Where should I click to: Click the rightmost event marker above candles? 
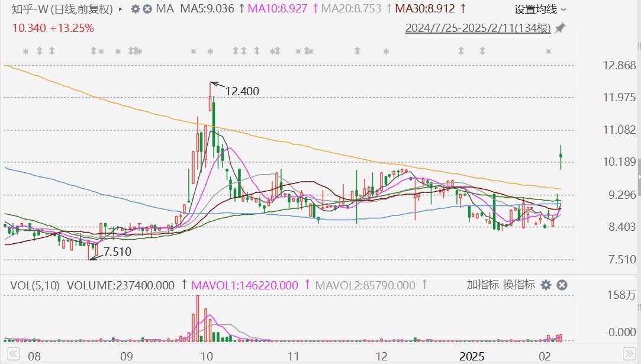tap(549, 52)
